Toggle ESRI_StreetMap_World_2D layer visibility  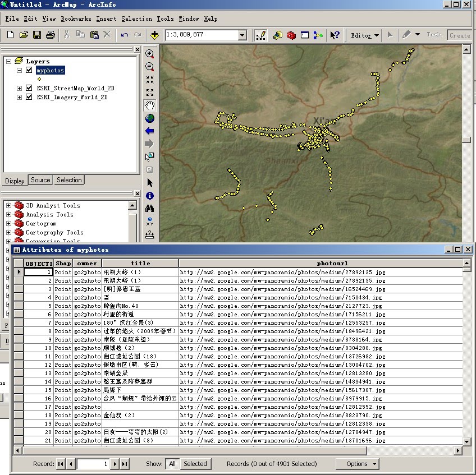29,88
